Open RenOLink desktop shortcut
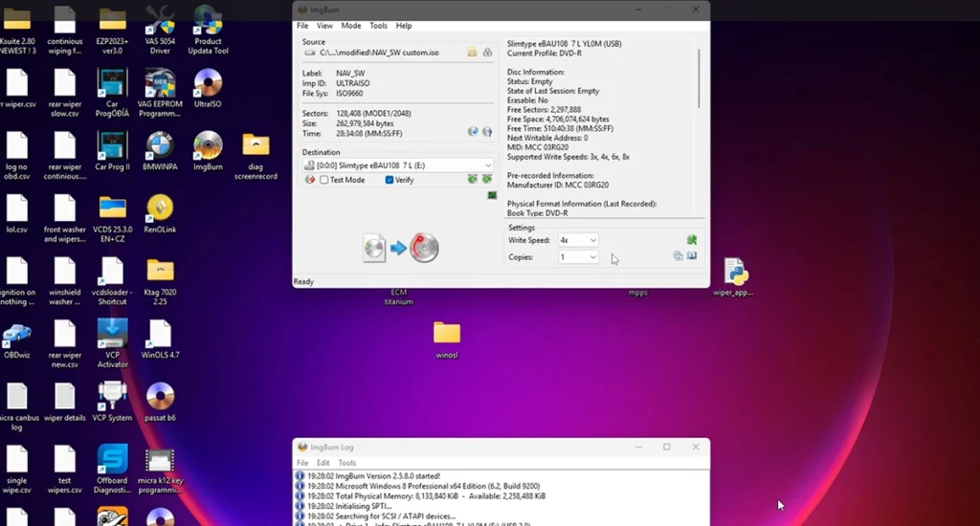Screen dimensions: 980x526 (x=160, y=213)
